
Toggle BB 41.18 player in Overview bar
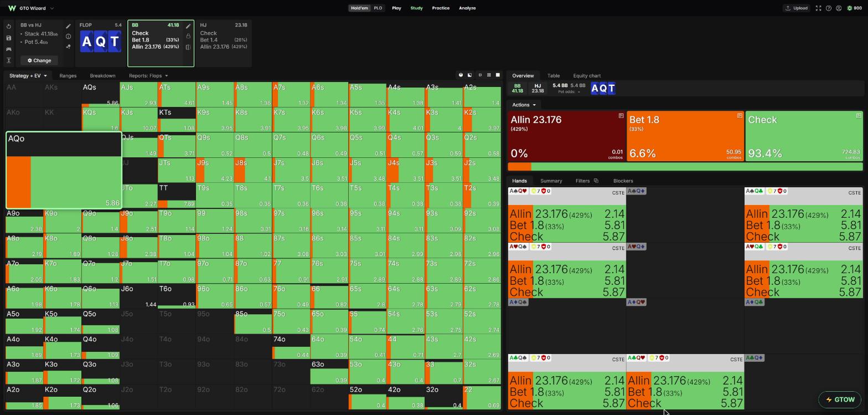point(517,89)
